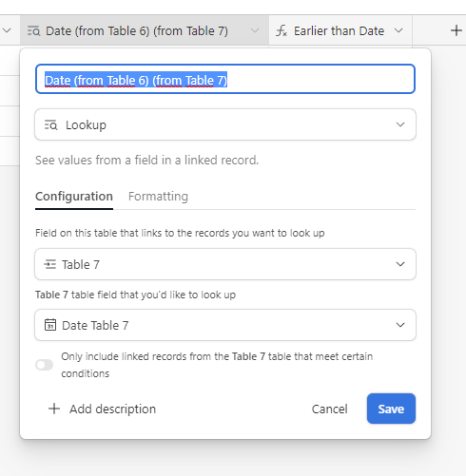Select the Configuration tab
The height and width of the screenshot is (476, 466).
pyautogui.click(x=74, y=197)
